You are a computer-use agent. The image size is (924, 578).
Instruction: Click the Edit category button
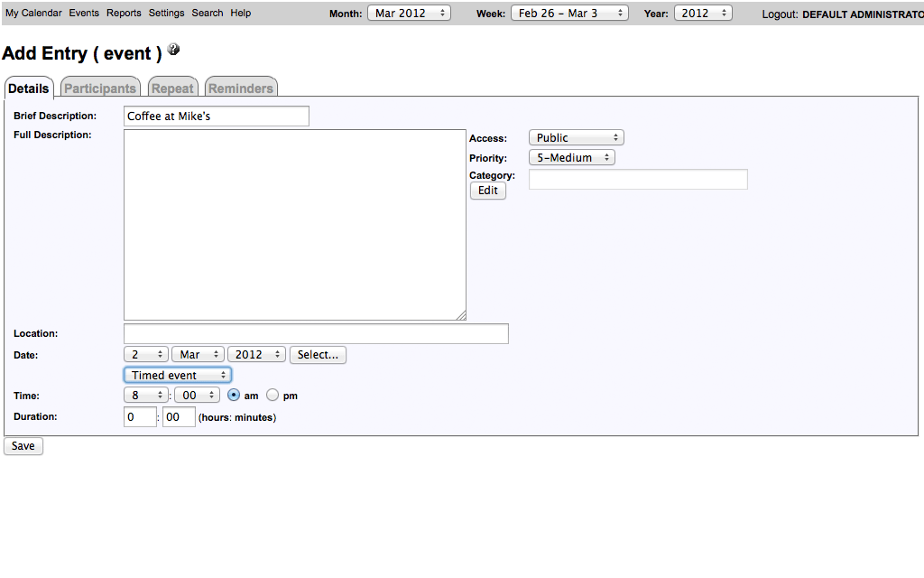487,191
